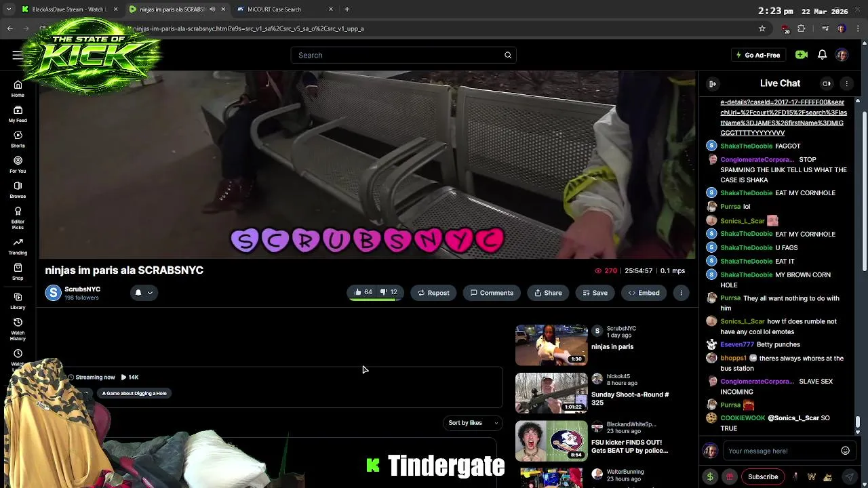Image resolution: width=868 pixels, height=488 pixels.
Task: Open FSU kicker FINDS OUT thumbnail
Action: (x=551, y=441)
